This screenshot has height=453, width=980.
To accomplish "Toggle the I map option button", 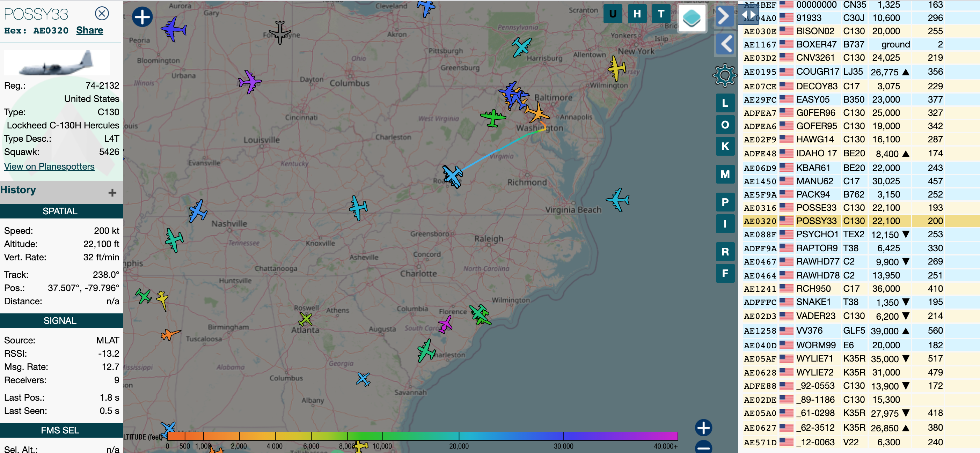I will pyautogui.click(x=725, y=224).
